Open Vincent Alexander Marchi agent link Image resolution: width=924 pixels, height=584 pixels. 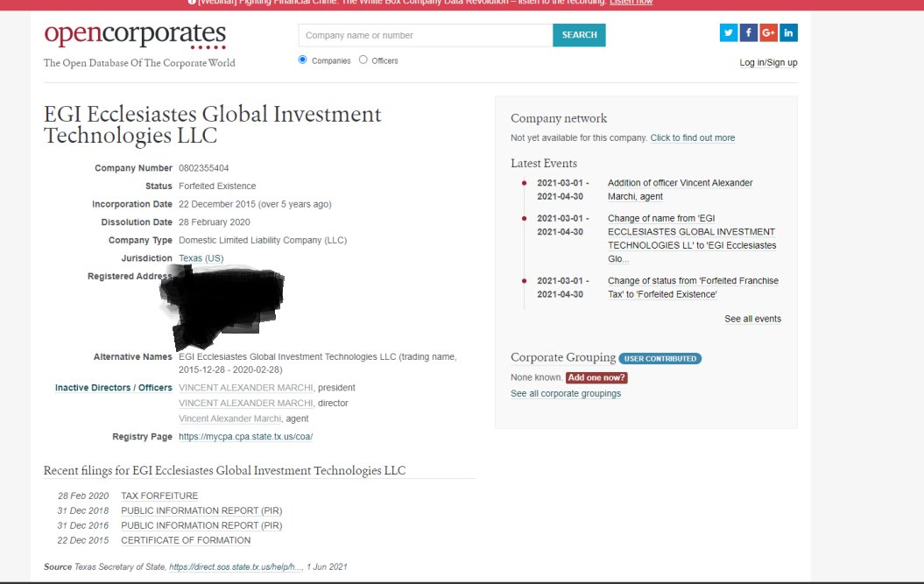229,419
